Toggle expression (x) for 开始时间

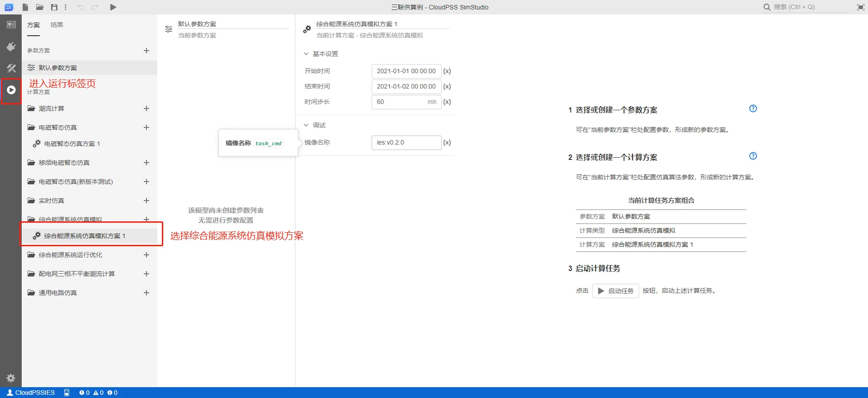tap(447, 71)
